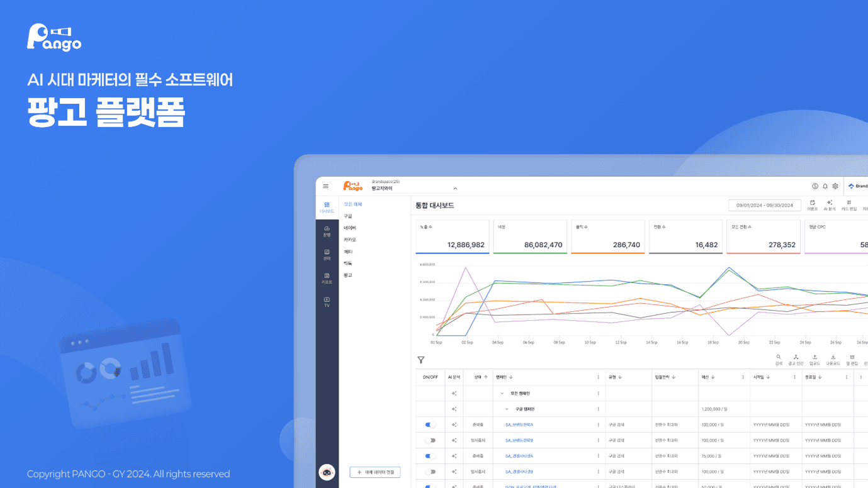Select 팡고 in media list

click(348, 275)
